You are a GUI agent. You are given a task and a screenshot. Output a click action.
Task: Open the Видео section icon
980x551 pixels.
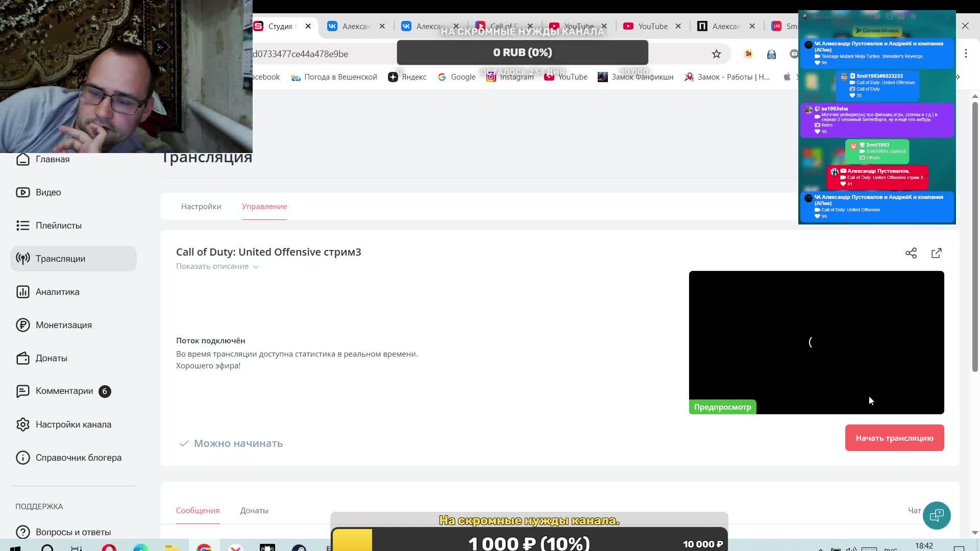23,192
